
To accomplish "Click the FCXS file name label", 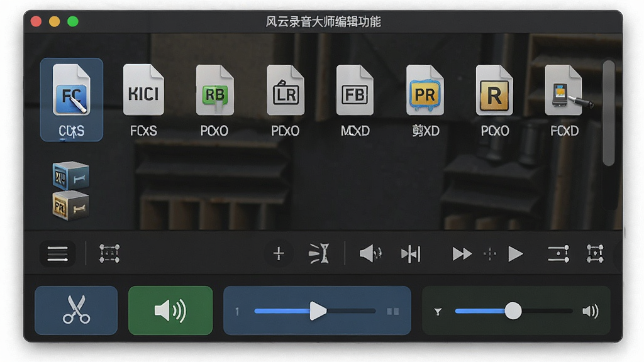I will 143,131.
